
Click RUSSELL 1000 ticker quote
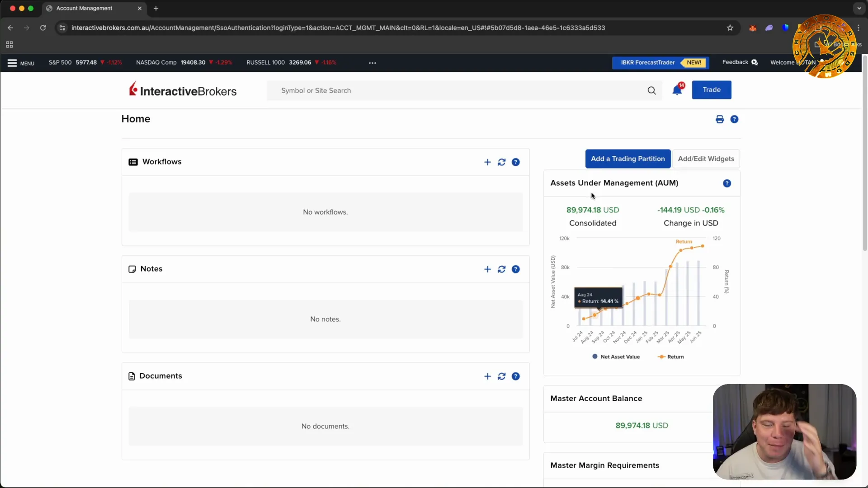point(292,62)
